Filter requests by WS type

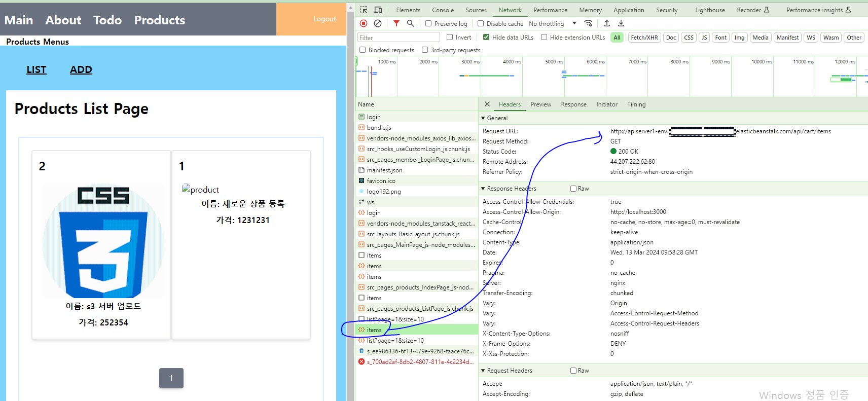click(811, 38)
